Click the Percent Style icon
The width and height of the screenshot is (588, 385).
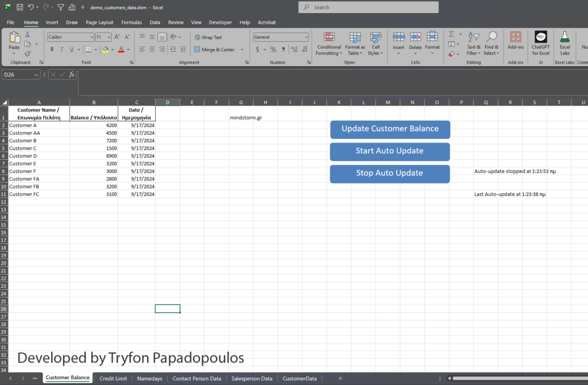point(273,49)
